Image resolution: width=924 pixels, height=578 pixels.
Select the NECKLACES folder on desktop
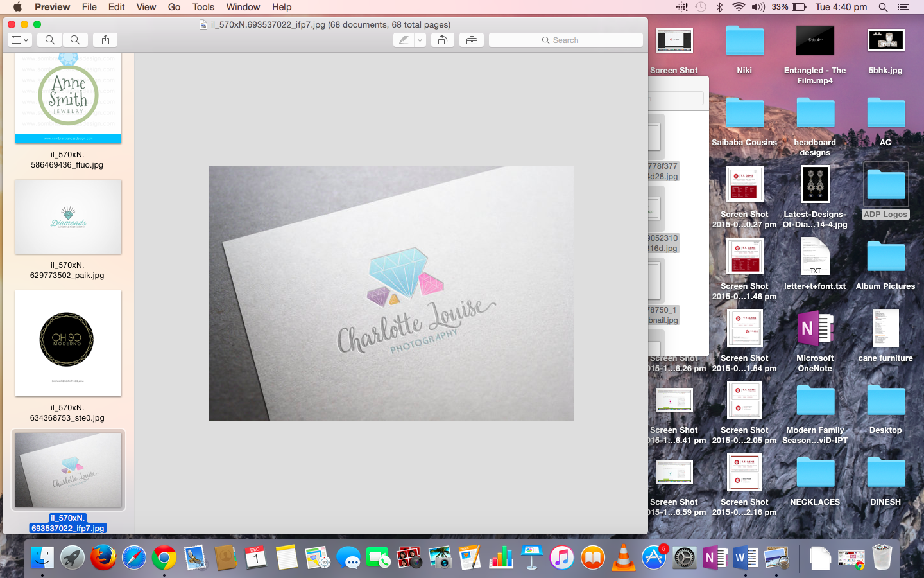[x=815, y=474]
